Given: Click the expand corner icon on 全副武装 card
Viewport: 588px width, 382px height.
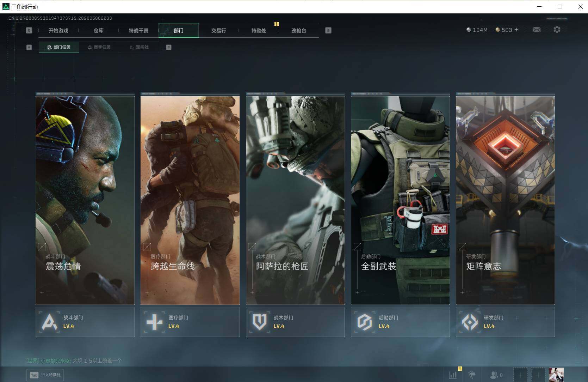Looking at the screenshot, I should click(357, 247).
